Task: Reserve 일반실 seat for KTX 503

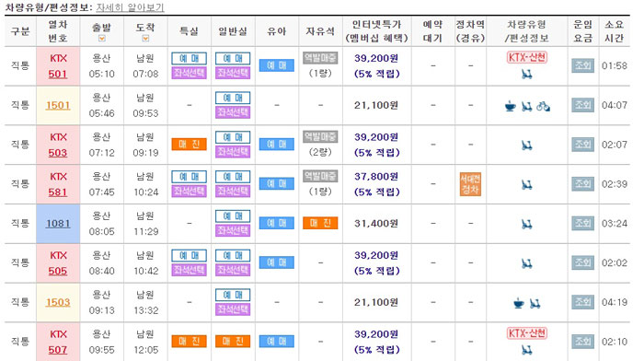Action: pyautogui.click(x=233, y=137)
